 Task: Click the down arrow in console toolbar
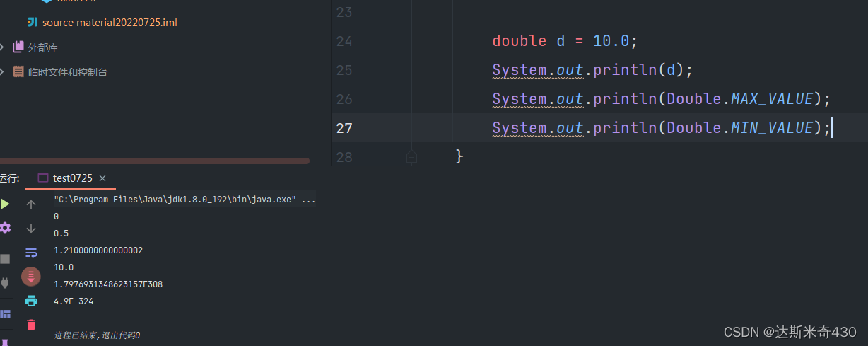(x=31, y=229)
